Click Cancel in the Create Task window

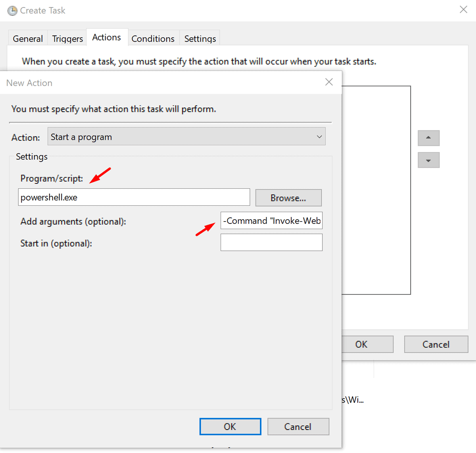pyautogui.click(x=436, y=344)
